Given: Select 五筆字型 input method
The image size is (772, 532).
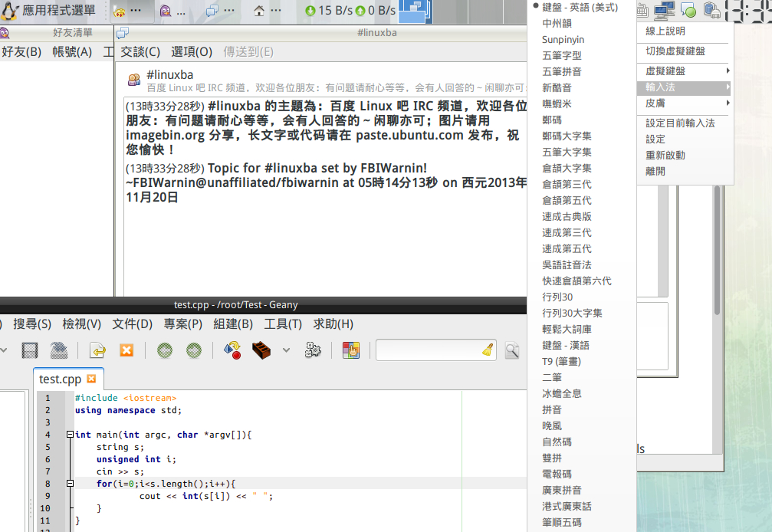Looking at the screenshot, I should click(562, 56).
